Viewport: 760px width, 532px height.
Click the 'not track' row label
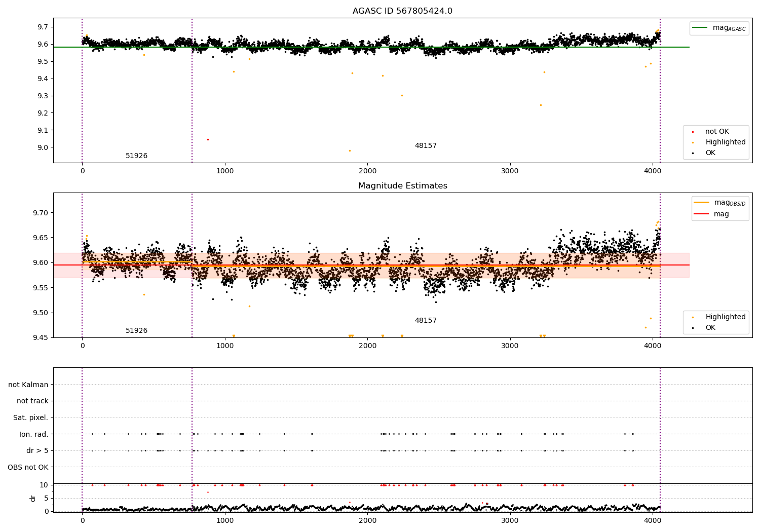(x=32, y=401)
